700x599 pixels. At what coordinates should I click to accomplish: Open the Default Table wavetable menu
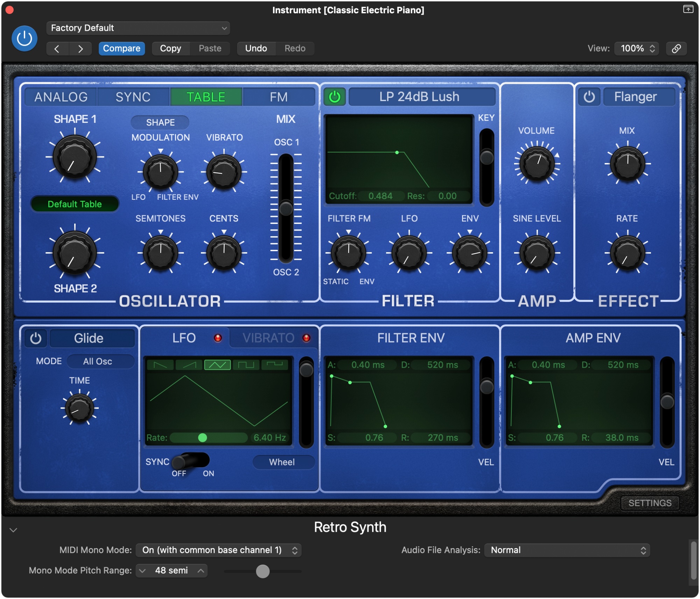pos(75,204)
